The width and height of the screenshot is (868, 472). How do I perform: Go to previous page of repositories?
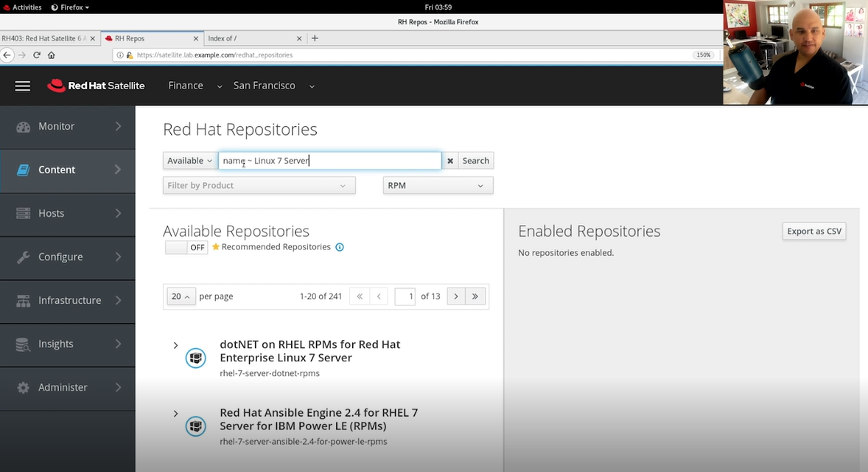coord(379,296)
